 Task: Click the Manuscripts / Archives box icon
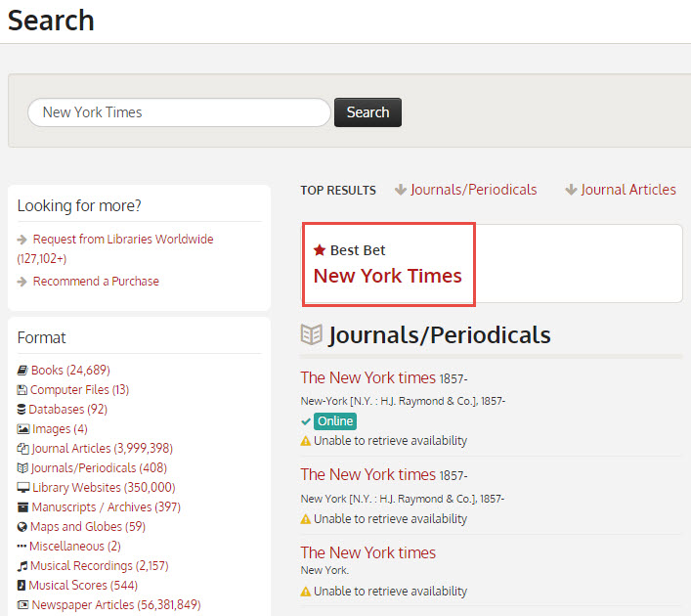click(x=22, y=507)
